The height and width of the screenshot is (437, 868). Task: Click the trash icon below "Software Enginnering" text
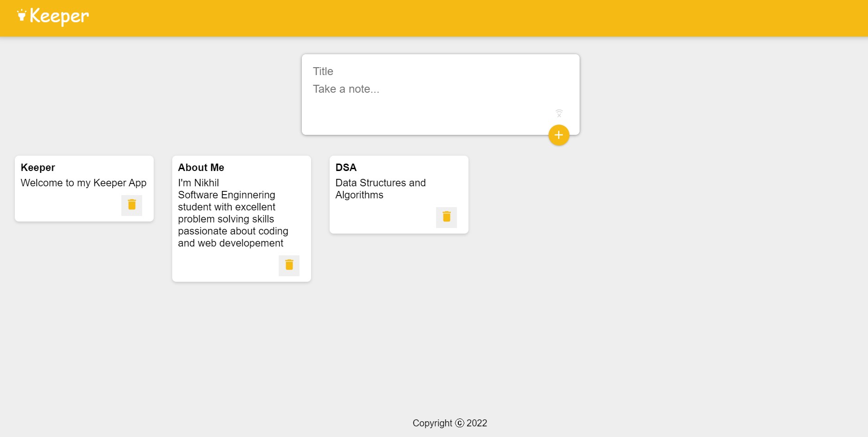click(289, 265)
